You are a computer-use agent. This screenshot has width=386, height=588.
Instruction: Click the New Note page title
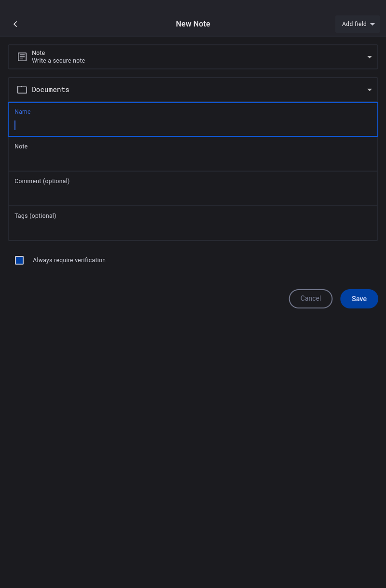193,24
